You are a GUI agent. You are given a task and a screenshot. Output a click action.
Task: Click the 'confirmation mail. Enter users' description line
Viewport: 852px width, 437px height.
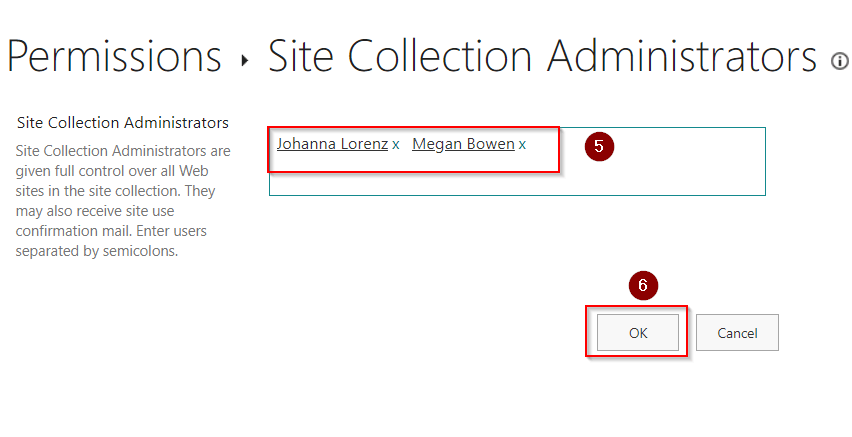click(116, 231)
